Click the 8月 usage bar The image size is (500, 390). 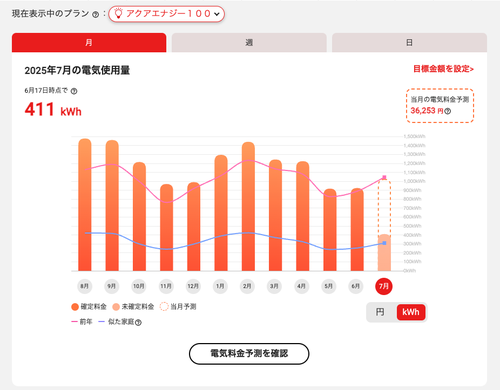(x=85, y=205)
